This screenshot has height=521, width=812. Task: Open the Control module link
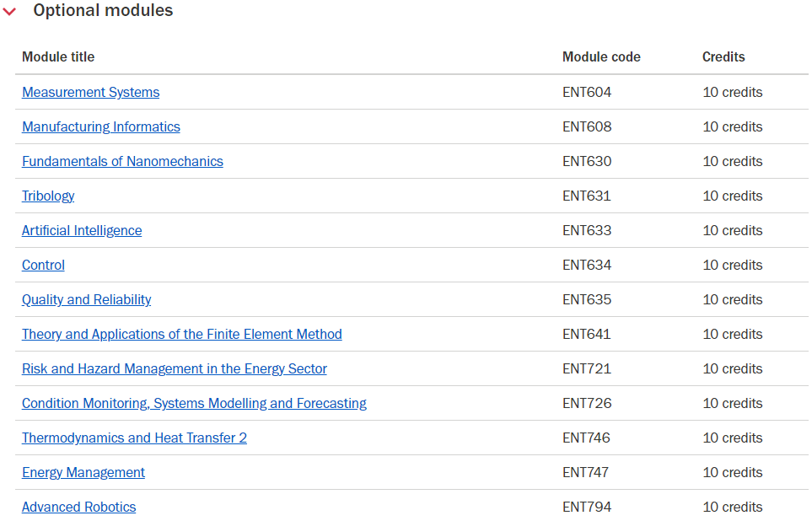[43, 266]
